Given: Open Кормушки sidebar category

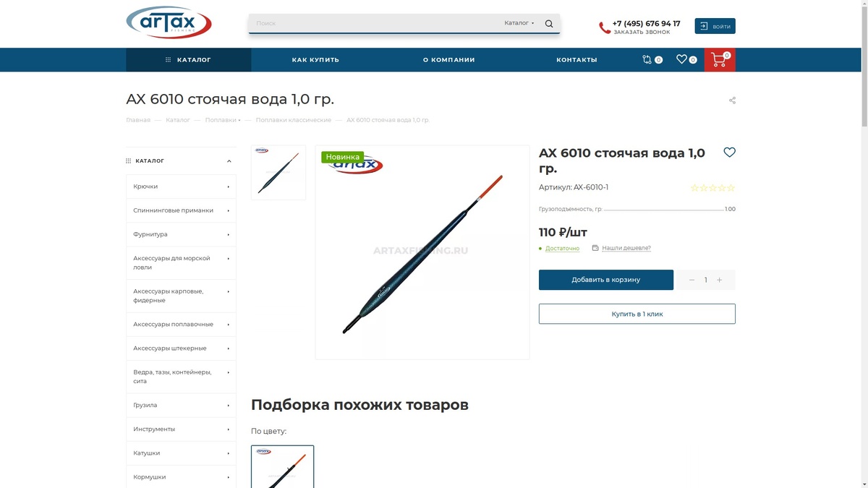Looking at the screenshot, I should point(181,477).
